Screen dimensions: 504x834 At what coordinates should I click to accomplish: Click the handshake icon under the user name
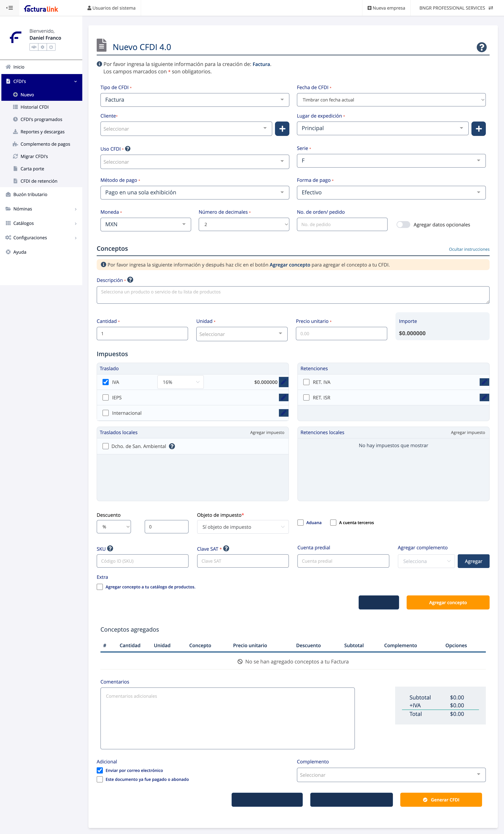click(x=34, y=47)
